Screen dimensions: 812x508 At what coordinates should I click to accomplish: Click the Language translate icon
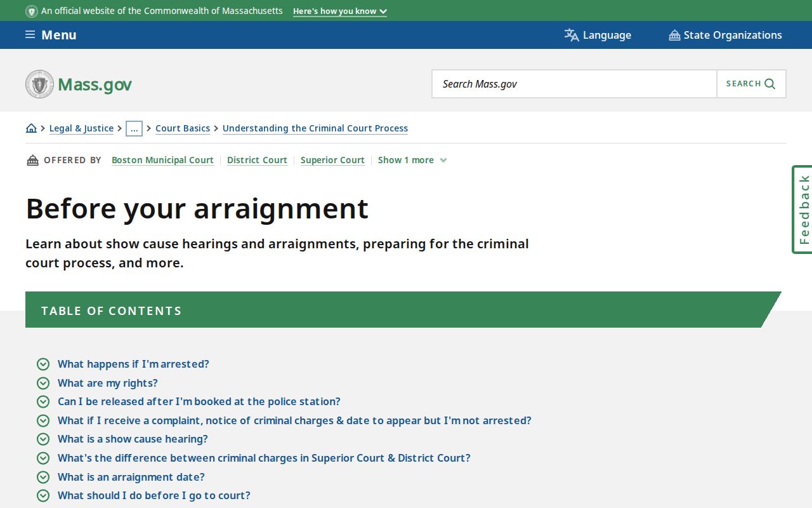(x=572, y=35)
